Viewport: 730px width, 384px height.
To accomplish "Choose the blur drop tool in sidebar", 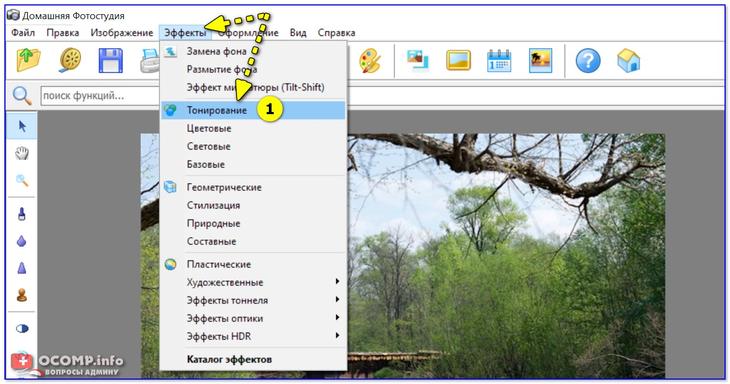I will click(22, 241).
